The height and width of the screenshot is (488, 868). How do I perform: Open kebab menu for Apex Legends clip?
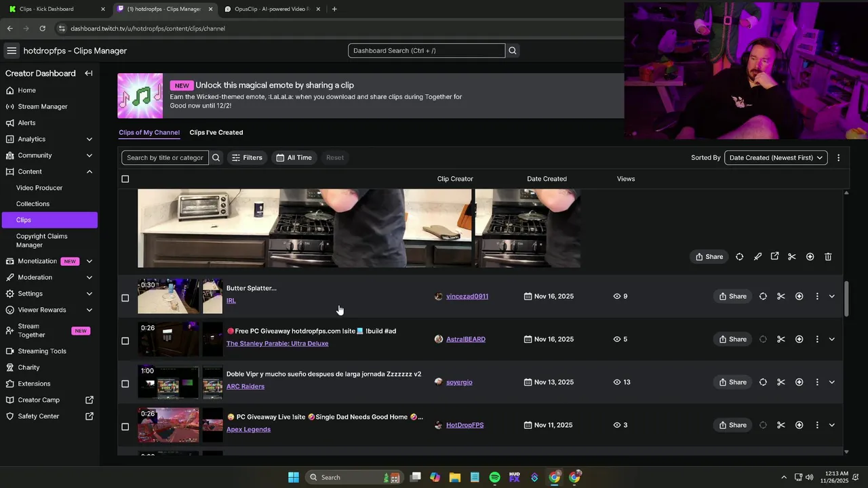point(816,425)
